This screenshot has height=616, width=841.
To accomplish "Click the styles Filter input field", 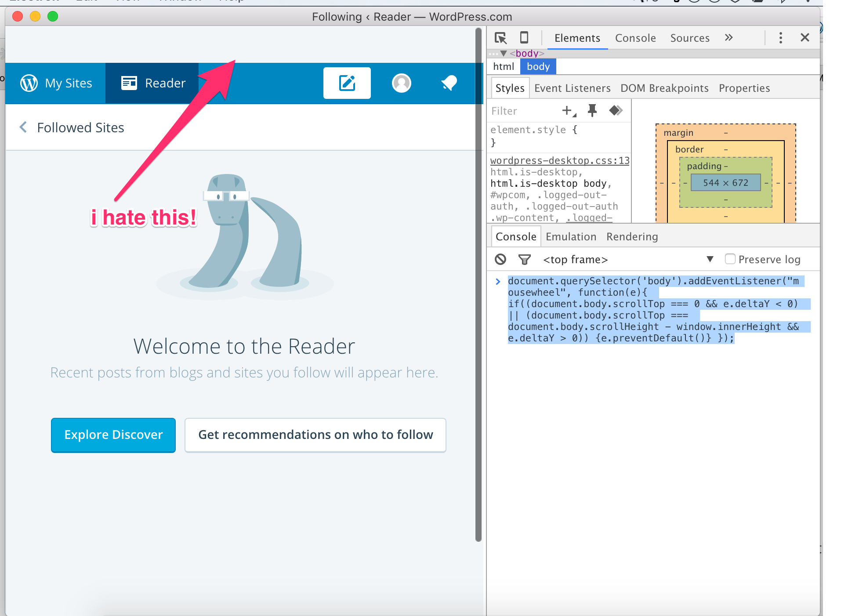I will pyautogui.click(x=523, y=111).
